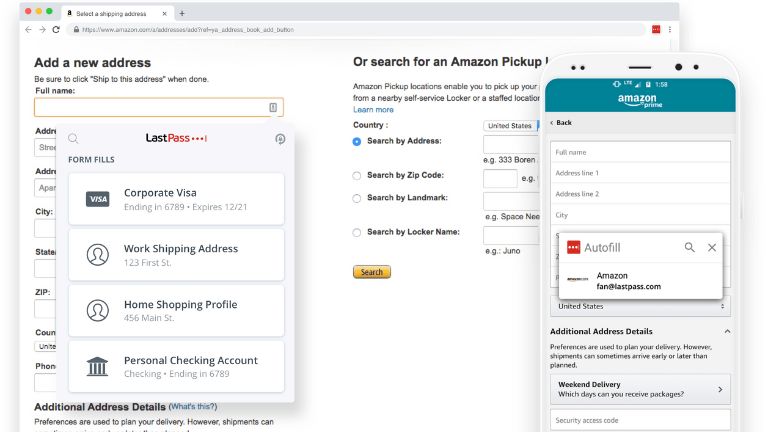The height and width of the screenshot is (432, 768).
Task: Click the search magnifier in LastPass popup
Action: click(73, 139)
